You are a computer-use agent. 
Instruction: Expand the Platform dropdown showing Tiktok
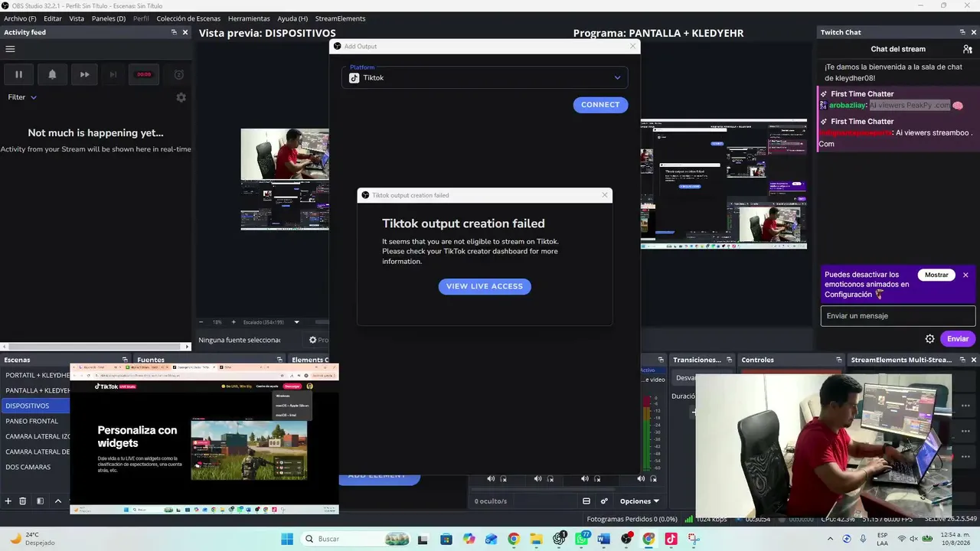tap(485, 77)
